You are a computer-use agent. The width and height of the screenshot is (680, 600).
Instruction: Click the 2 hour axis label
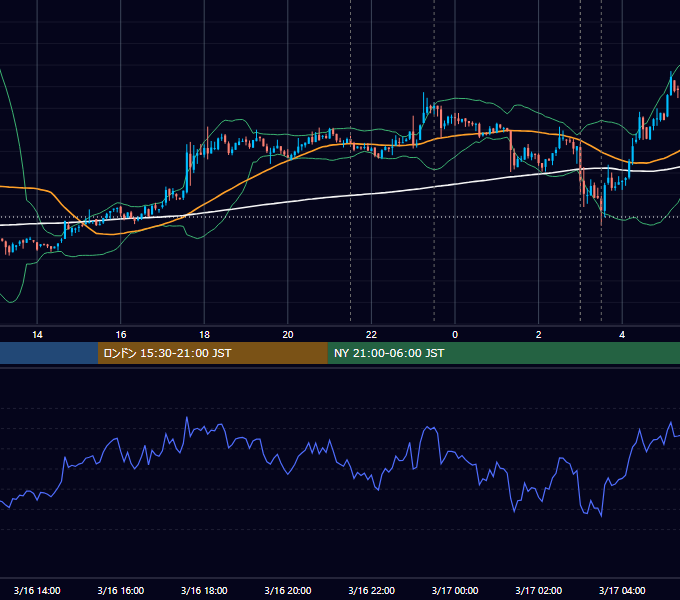pos(539,335)
